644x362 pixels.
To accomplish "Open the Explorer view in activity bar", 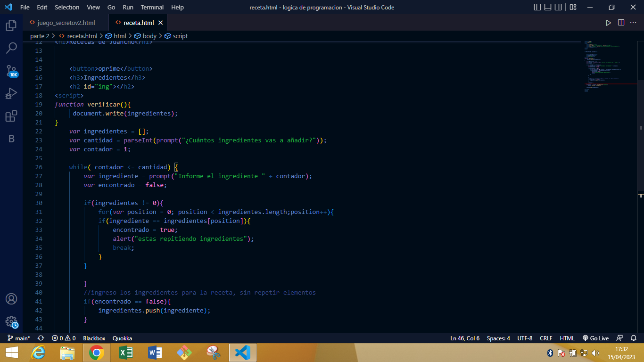I will click(x=11, y=25).
